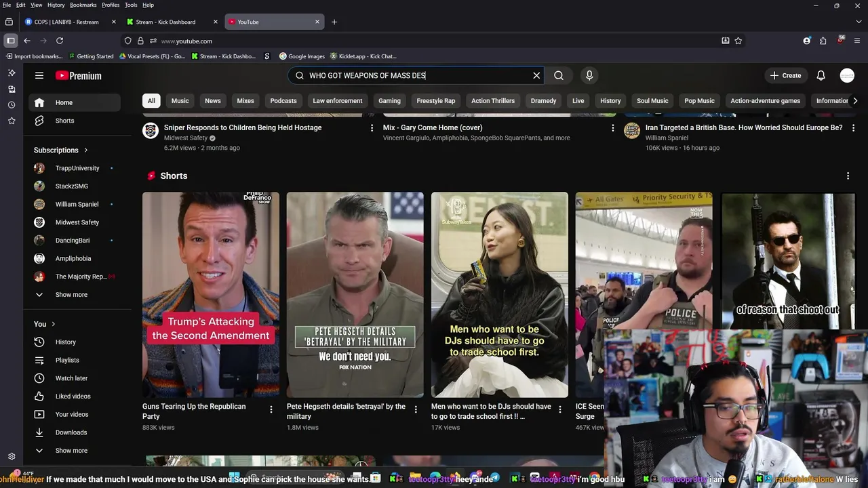Click the YouTube Premium logo

click(x=79, y=75)
